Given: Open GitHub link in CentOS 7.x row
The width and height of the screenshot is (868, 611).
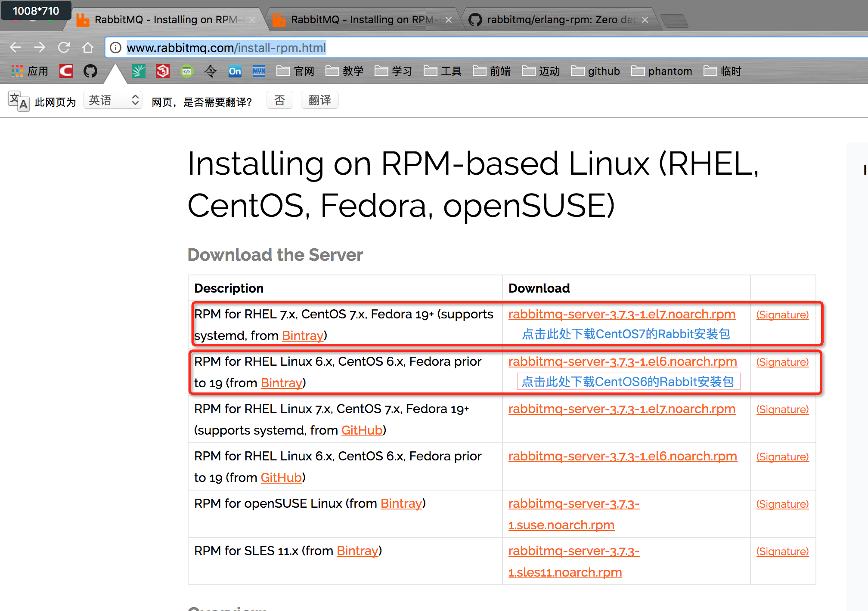Looking at the screenshot, I should pos(362,430).
